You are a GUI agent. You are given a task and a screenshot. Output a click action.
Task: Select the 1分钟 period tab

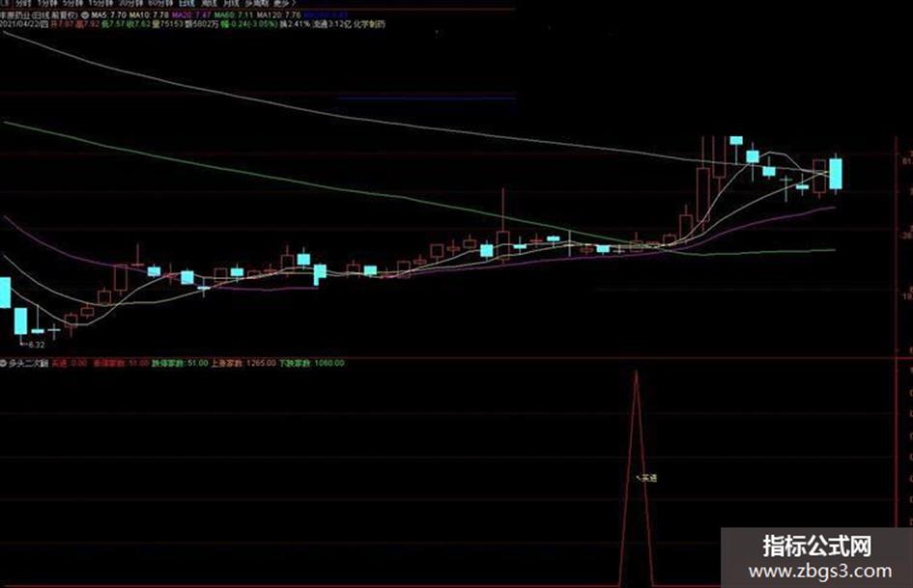48,4
